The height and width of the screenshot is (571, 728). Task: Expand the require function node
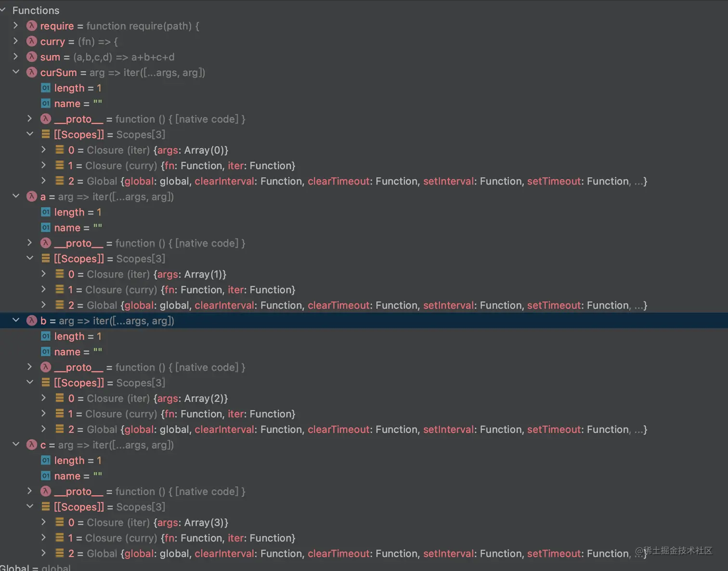click(16, 26)
